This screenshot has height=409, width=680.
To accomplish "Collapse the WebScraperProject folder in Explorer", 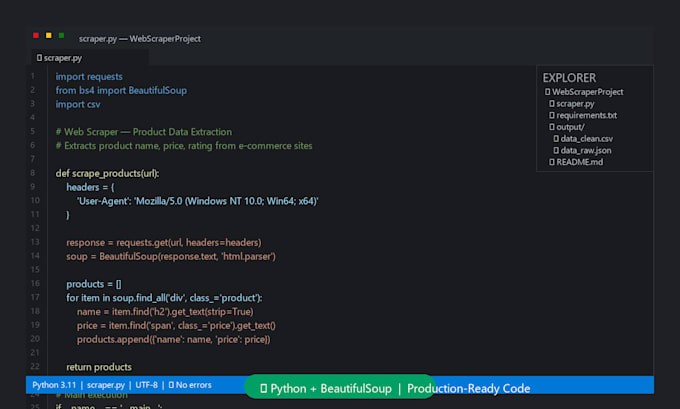I will tap(584, 92).
